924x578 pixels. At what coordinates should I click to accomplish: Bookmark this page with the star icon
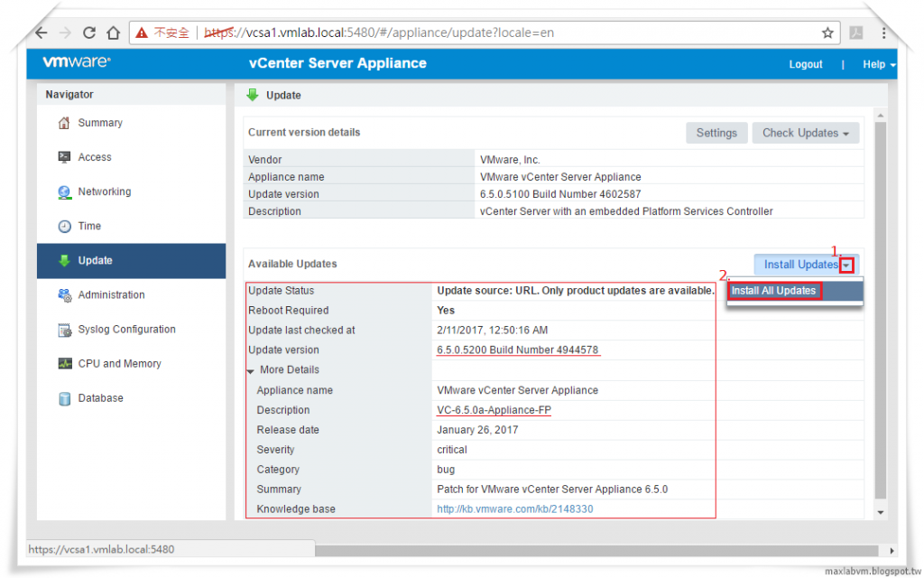pos(827,33)
